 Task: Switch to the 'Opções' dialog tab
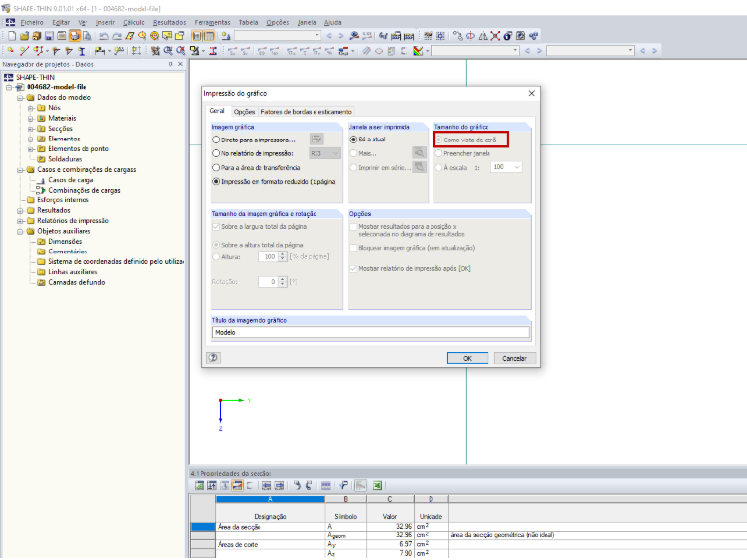(244, 112)
